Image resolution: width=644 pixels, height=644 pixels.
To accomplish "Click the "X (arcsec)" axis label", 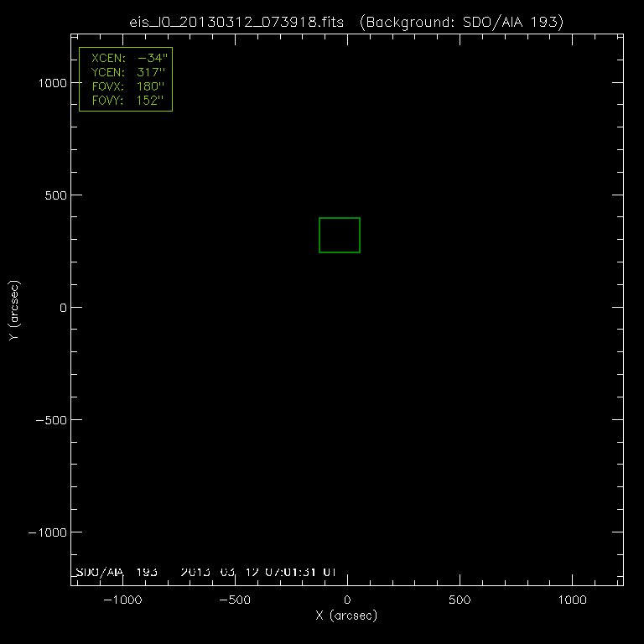I will coord(346,615).
